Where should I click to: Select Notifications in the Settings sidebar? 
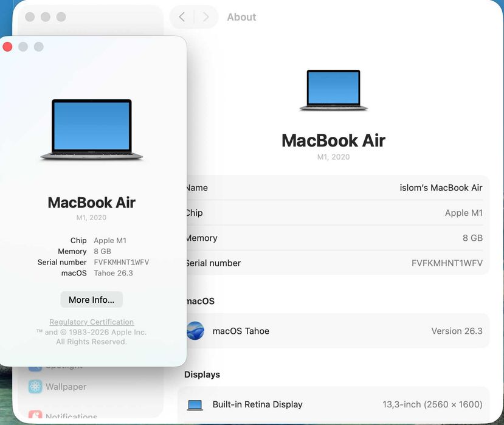point(71,416)
